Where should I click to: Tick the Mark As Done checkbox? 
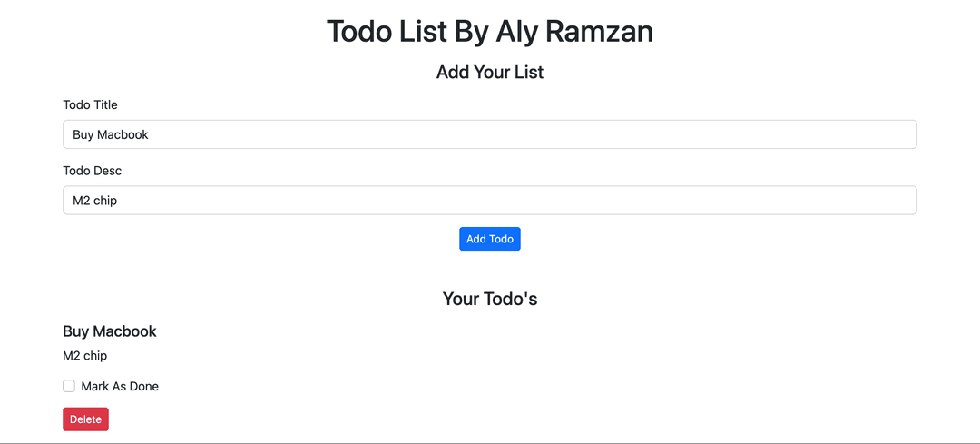pos(69,386)
